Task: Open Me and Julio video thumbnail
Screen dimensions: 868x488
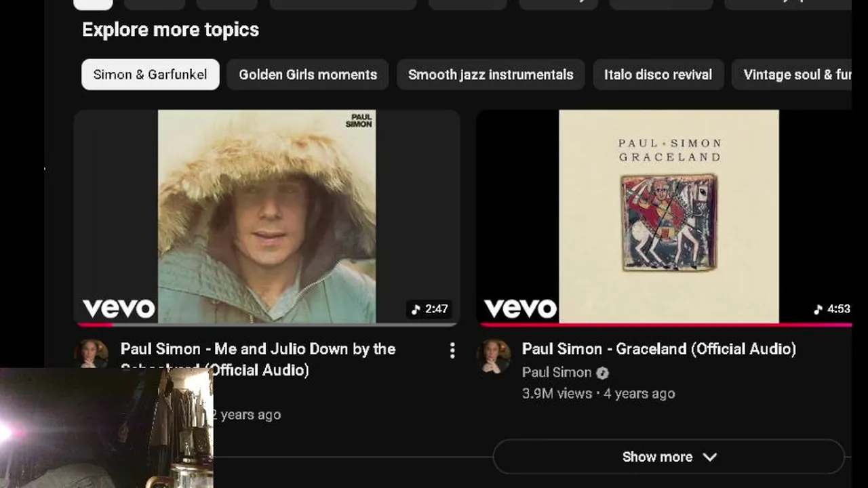Action: 267,217
